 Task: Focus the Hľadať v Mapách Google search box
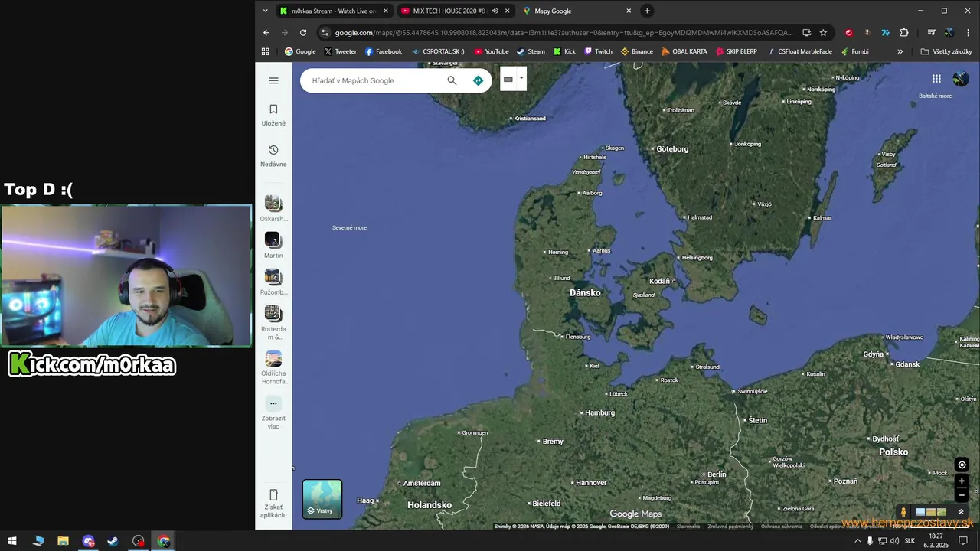[375, 80]
